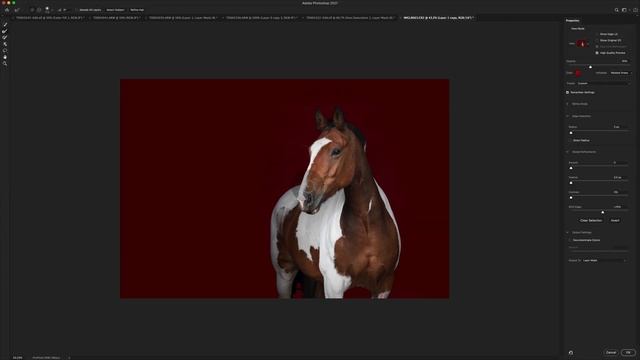
Task: Collapse the Output Settings section
Action: pyautogui.click(x=567, y=232)
